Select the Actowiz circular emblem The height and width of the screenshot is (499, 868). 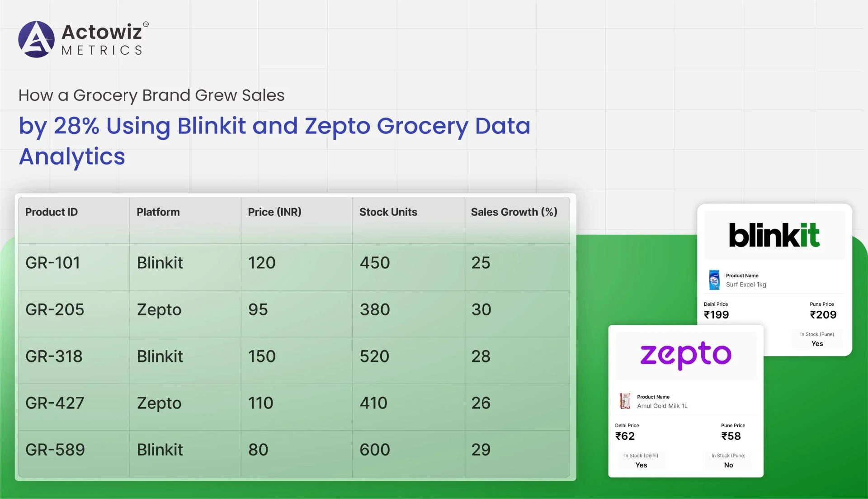tap(37, 39)
